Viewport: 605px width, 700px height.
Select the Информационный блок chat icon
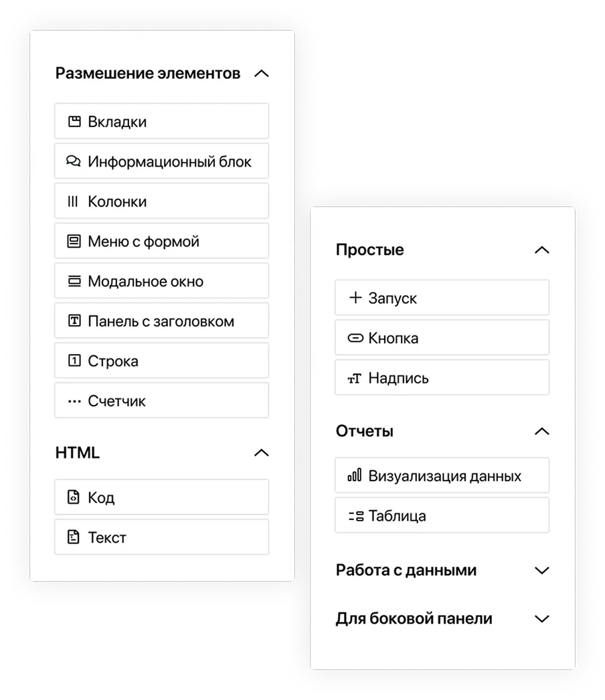coord(74,161)
